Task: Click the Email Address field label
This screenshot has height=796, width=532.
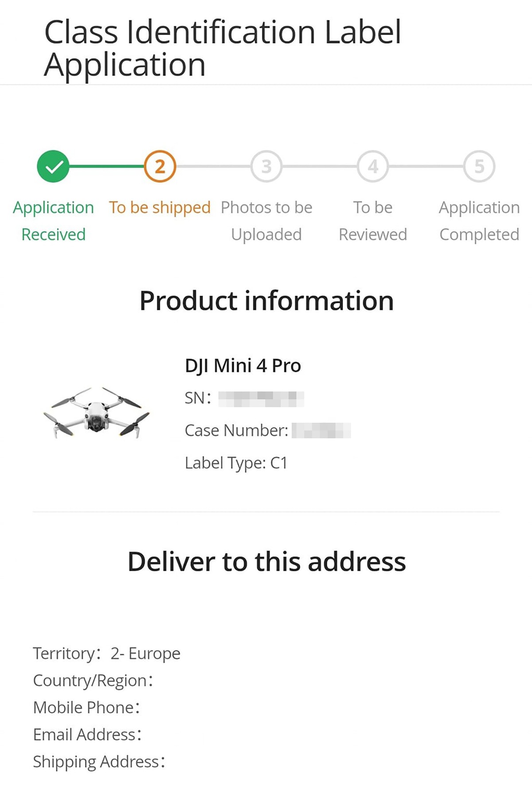Action: coord(87,735)
